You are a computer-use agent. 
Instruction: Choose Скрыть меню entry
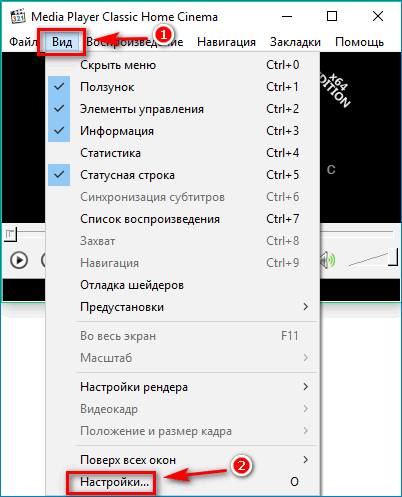[x=183, y=65]
